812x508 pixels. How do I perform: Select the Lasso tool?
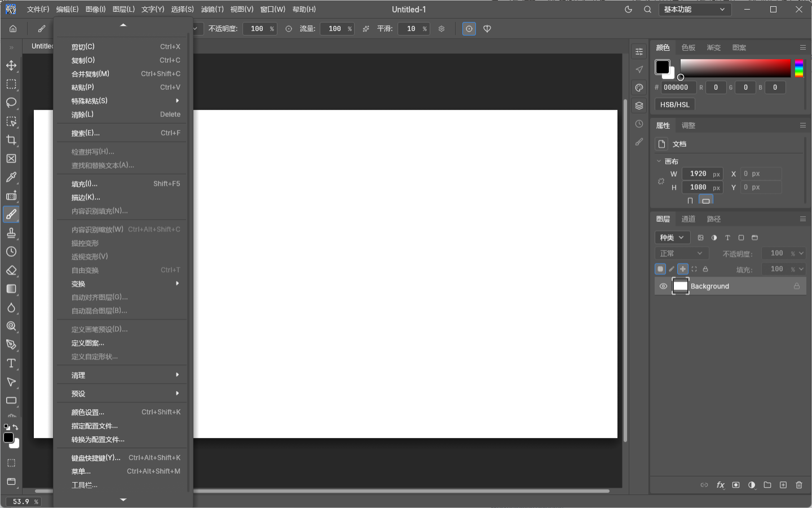coord(11,103)
